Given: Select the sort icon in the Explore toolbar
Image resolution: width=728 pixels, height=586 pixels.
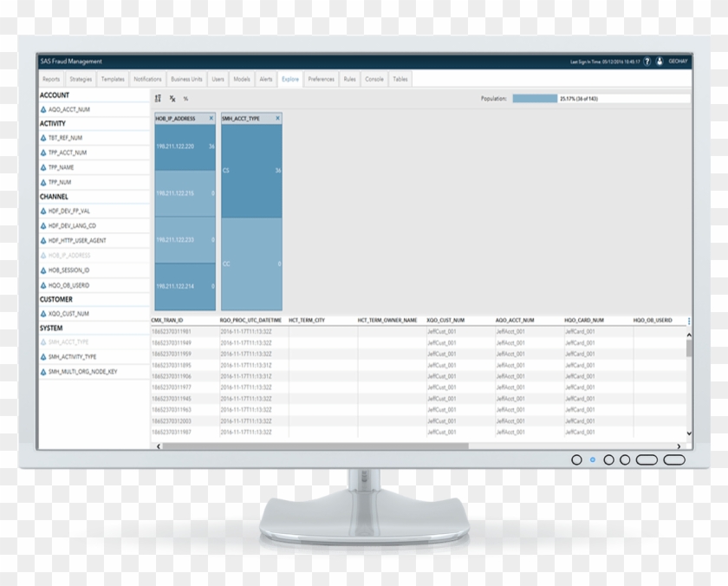Looking at the screenshot, I should coord(158,99).
